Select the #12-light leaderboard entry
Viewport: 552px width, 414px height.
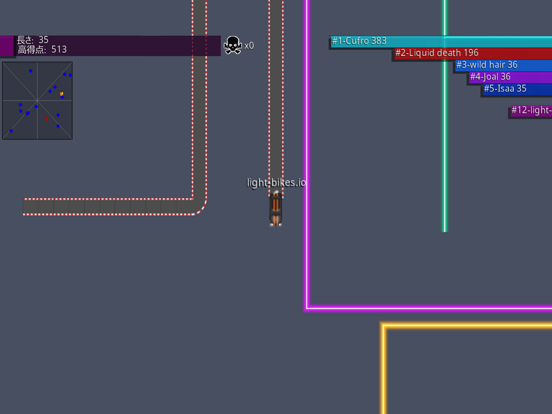pos(531,111)
